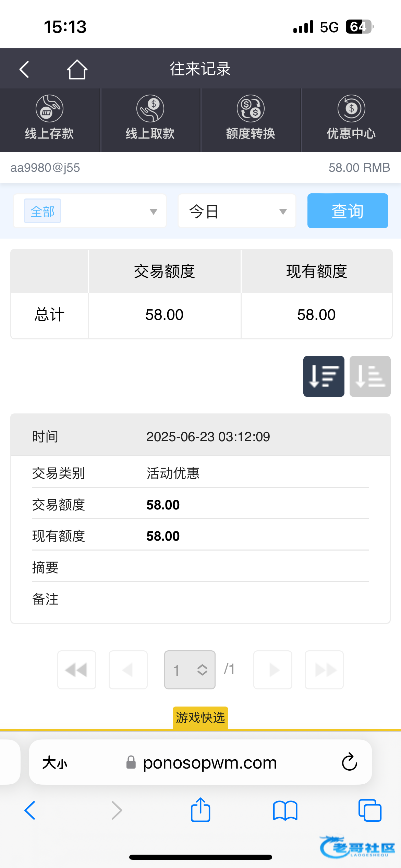Expand the 全部 transaction type dropdown

90,211
